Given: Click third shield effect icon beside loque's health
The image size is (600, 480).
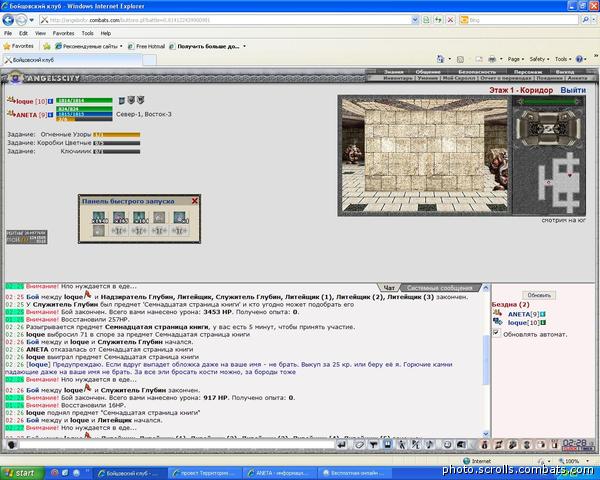Looking at the screenshot, I should (x=140, y=100).
